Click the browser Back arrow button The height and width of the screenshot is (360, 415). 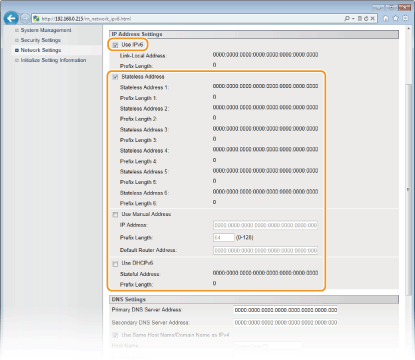click(x=11, y=18)
